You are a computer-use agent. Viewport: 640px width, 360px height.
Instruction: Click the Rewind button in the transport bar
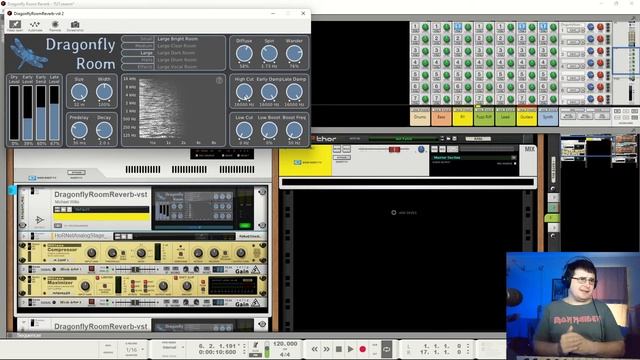pos(314,349)
